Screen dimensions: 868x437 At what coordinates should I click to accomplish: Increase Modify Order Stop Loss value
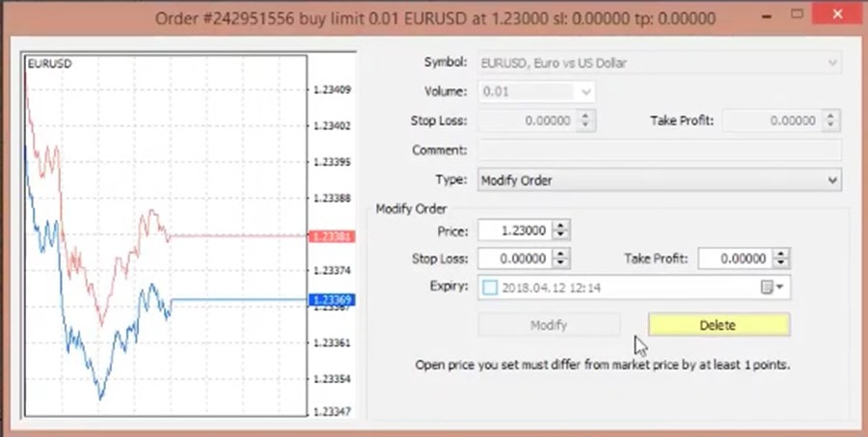(561, 255)
